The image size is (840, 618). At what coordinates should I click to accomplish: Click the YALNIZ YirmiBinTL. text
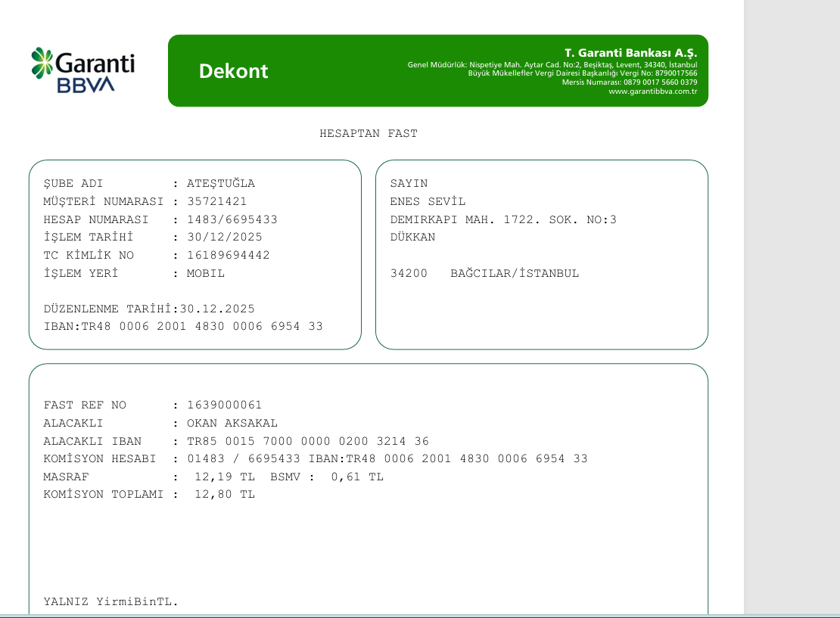111,602
